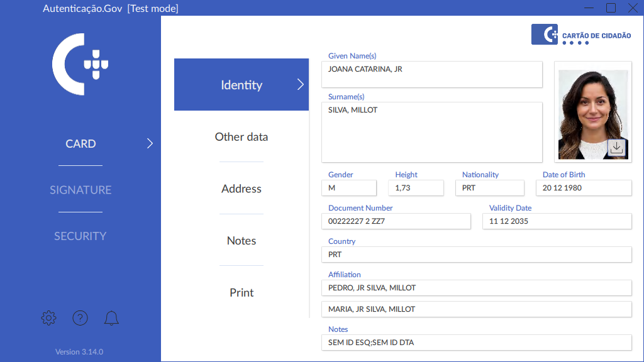Select the CARD menu item
The image size is (644, 362).
80,144
